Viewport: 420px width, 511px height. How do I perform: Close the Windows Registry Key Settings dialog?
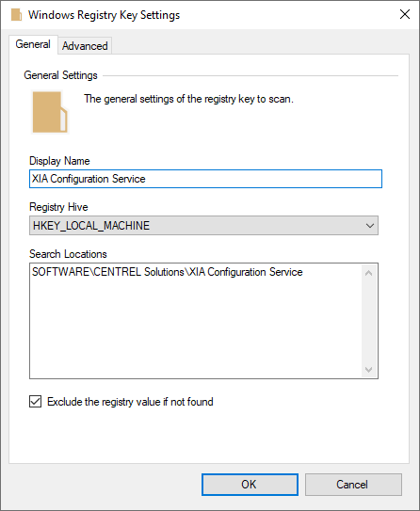(405, 14)
